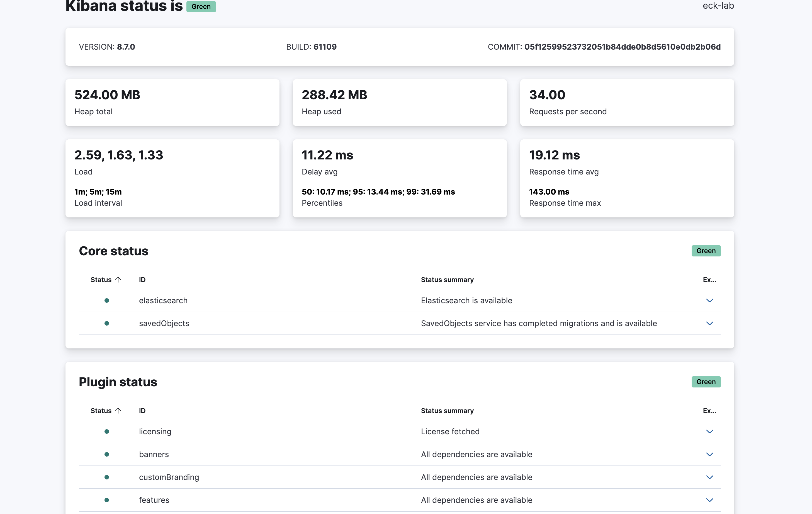Viewport: 812px width, 514px height.
Task: Expand the banners plugin row
Action: tap(709, 454)
